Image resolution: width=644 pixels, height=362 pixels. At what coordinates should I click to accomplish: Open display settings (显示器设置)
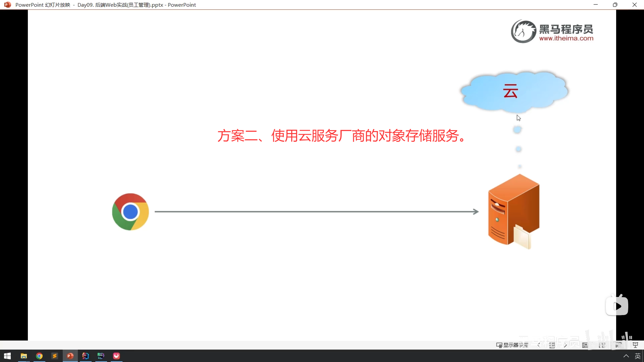coord(512,345)
